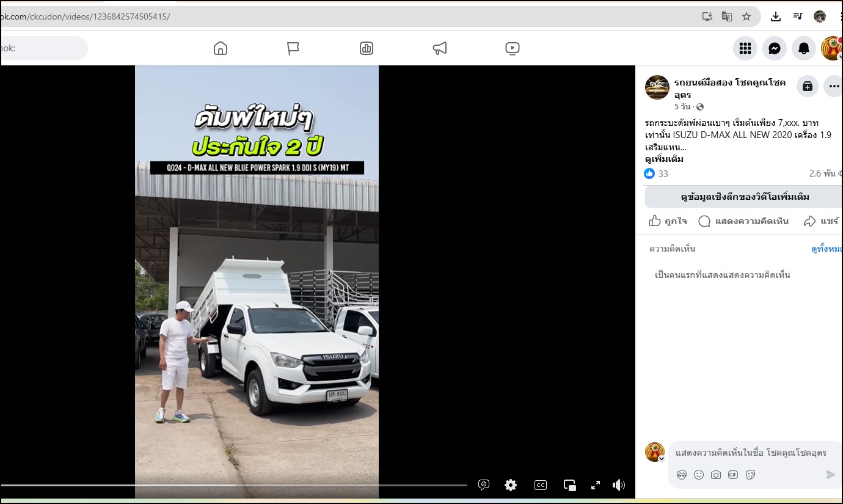Screen dimensions: 843x504
Task: Switch commenting profile via avatar dropdown arrow
Action: (661, 458)
